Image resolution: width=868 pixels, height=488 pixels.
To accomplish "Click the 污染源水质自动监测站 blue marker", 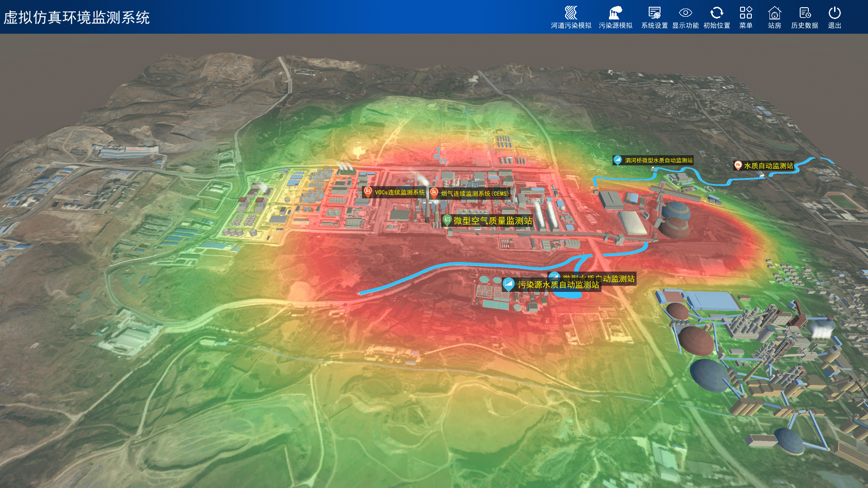I will pyautogui.click(x=508, y=284).
